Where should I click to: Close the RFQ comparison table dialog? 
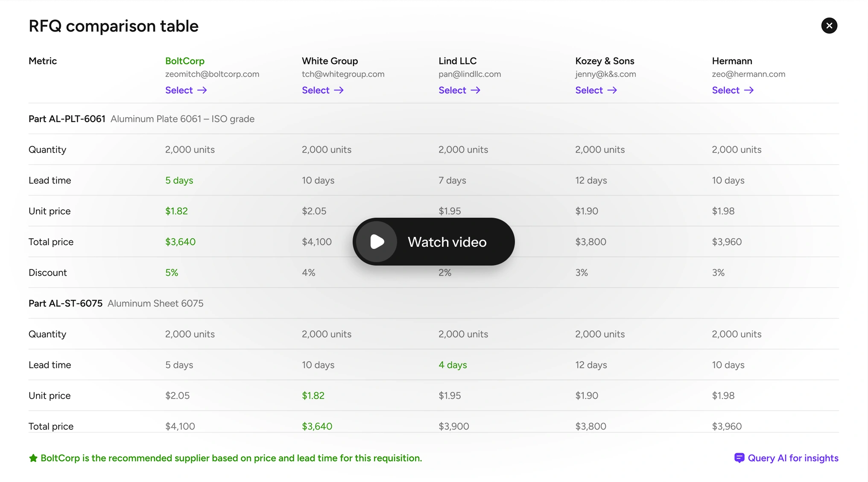pos(829,26)
